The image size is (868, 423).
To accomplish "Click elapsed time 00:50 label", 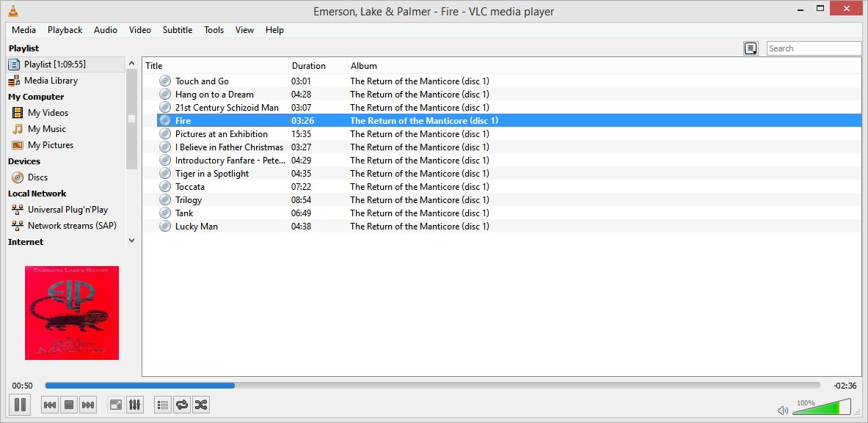I will (x=22, y=386).
